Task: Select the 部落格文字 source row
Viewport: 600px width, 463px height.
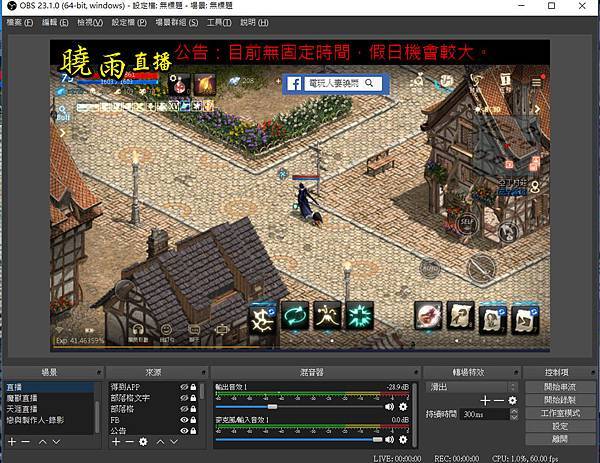Action: [x=154, y=398]
